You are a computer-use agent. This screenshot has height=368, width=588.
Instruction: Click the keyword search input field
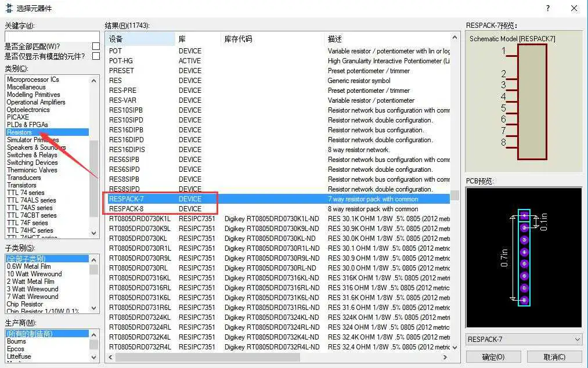pyautogui.click(x=51, y=36)
